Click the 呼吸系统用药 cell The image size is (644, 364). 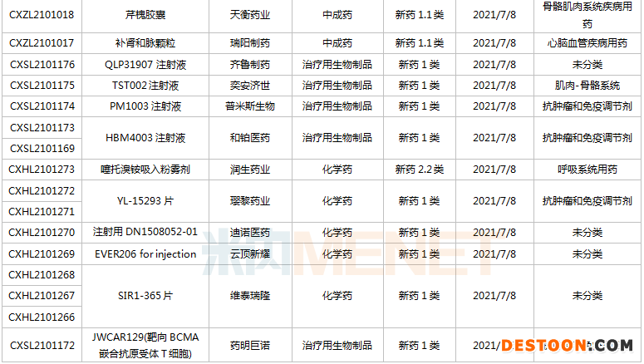pos(587,170)
